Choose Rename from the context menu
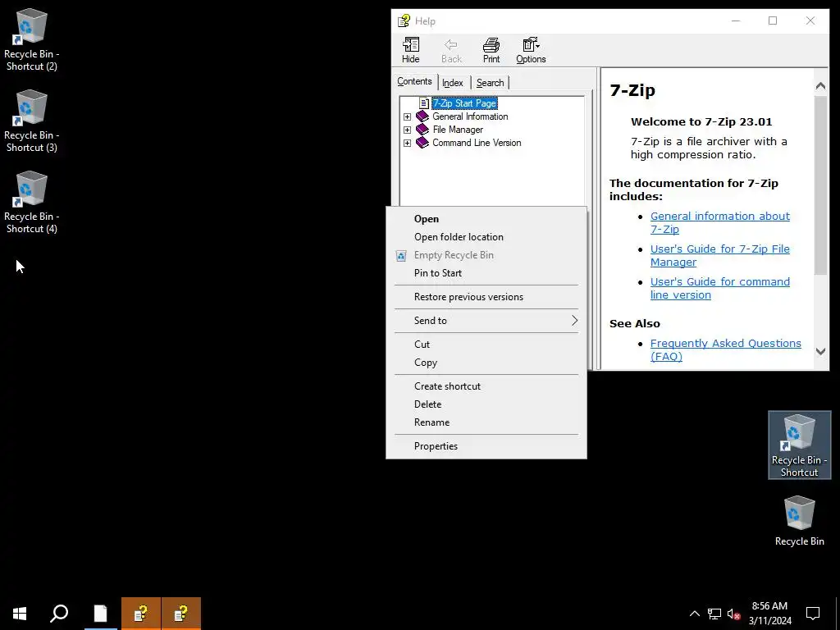 [x=486, y=422]
